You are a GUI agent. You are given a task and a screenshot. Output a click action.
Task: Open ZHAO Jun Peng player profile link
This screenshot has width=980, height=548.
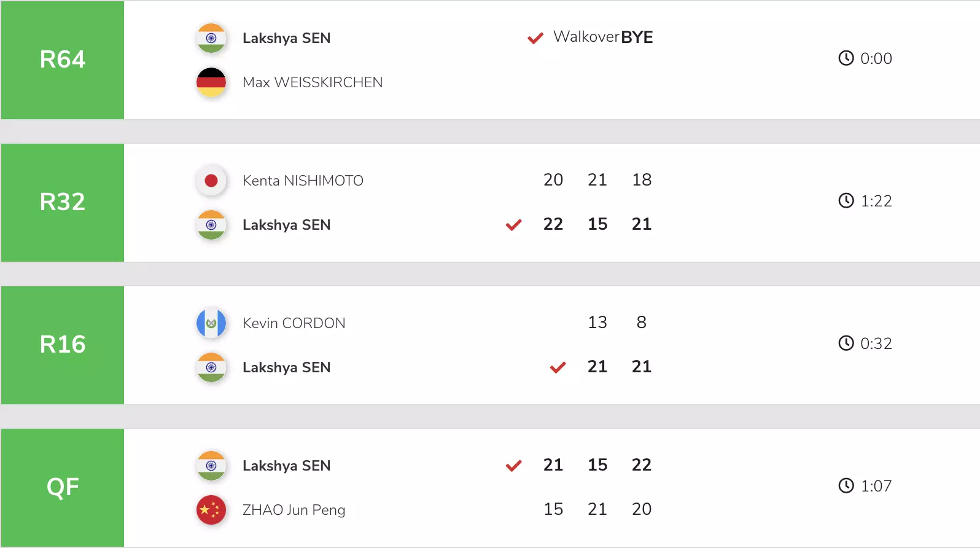point(294,510)
